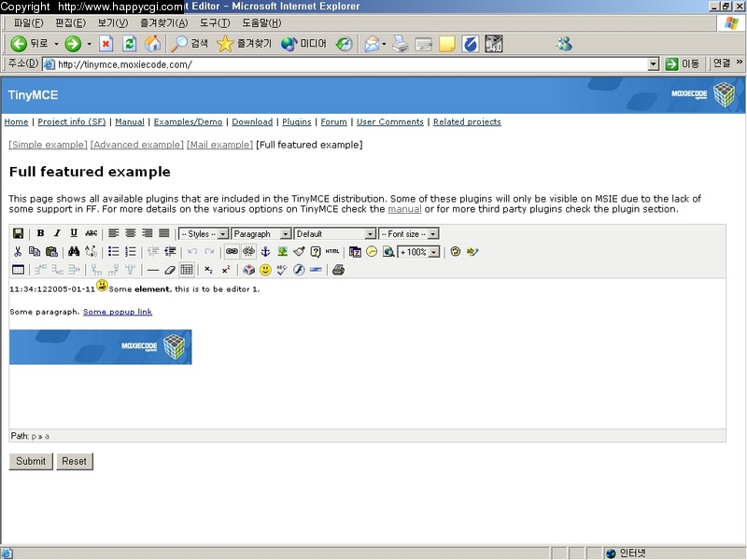The image size is (747, 560).
Task: Open the [Simple example] link
Action: (x=49, y=145)
